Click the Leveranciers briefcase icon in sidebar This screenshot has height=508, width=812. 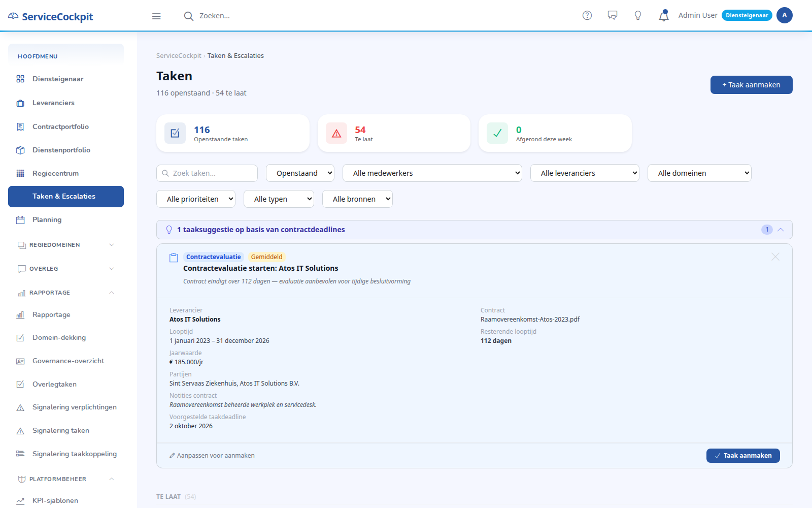point(20,103)
